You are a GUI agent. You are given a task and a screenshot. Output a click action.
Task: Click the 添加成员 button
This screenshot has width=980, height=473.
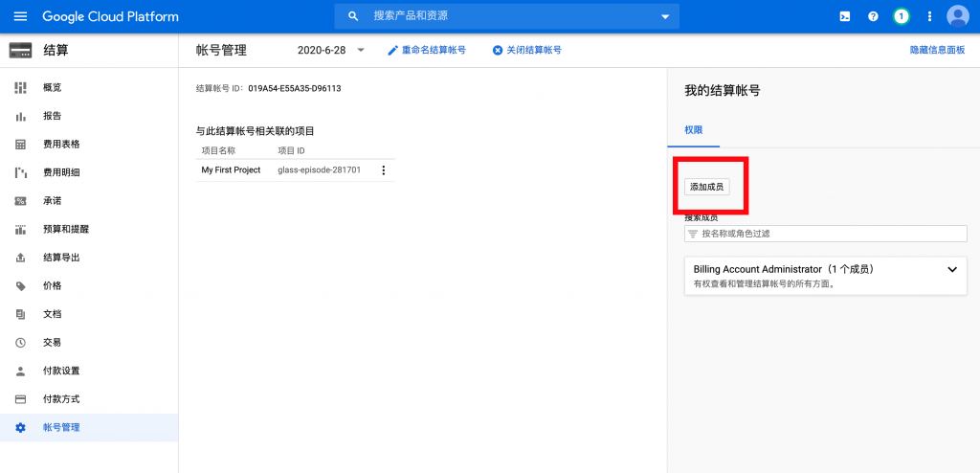click(707, 187)
